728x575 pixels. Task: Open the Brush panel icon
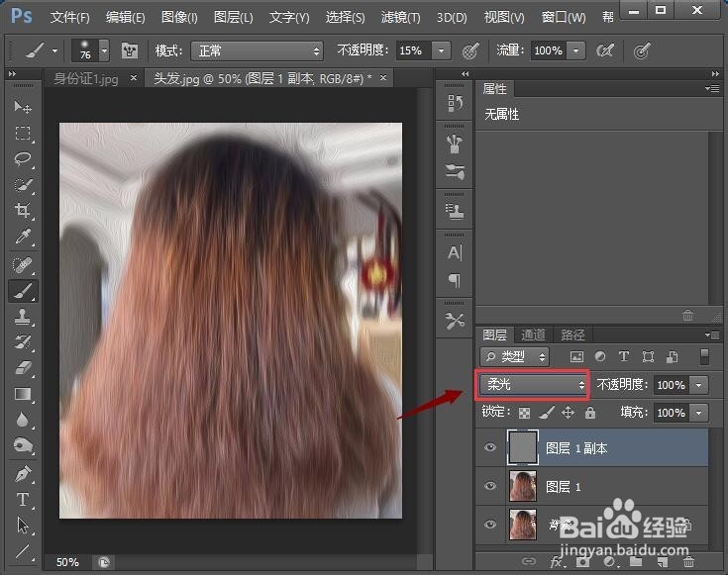point(455,144)
